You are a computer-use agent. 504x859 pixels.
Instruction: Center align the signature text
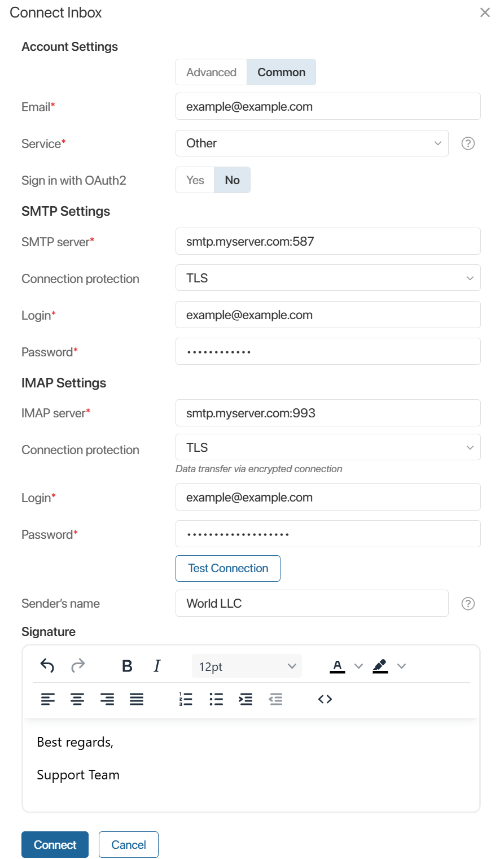click(77, 699)
